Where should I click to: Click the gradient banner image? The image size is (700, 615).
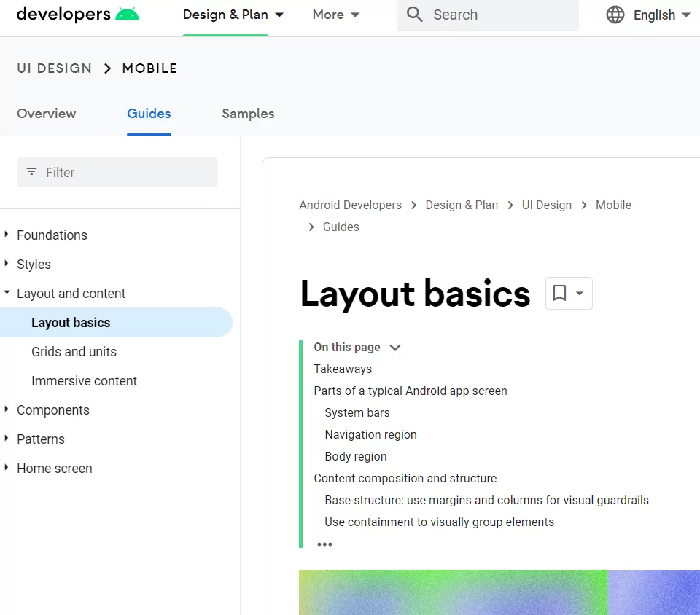(499, 592)
